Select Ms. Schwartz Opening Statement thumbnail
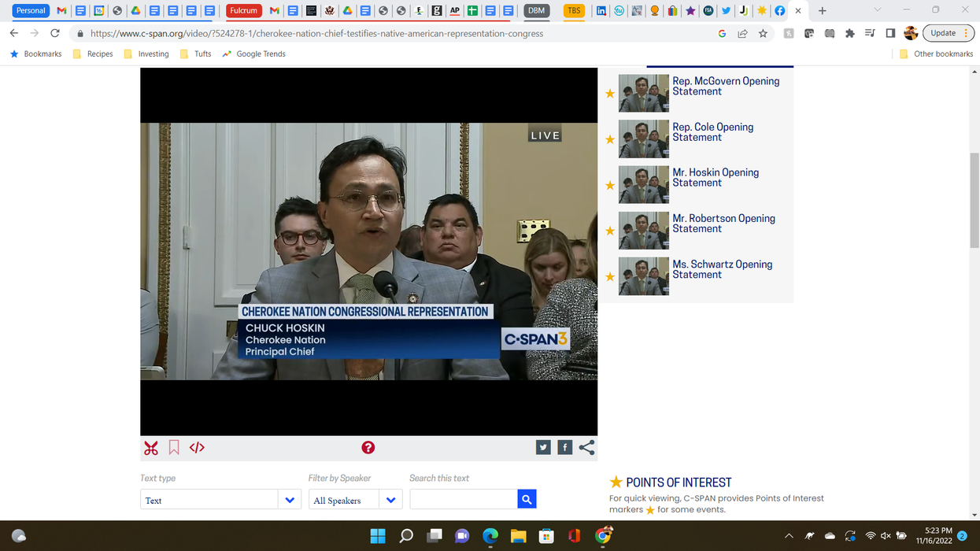This screenshot has width=980, height=551. click(643, 276)
